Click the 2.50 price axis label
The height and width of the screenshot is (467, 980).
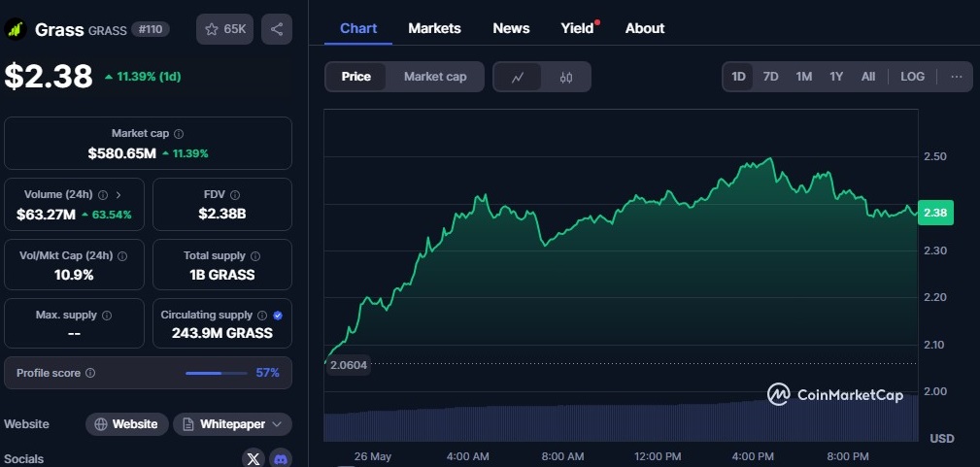point(935,156)
